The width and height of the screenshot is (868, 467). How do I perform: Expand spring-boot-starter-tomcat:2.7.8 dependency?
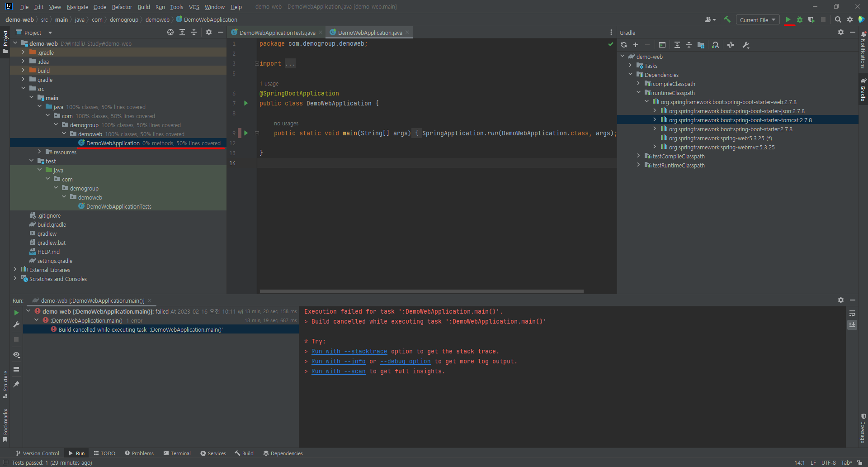(655, 120)
